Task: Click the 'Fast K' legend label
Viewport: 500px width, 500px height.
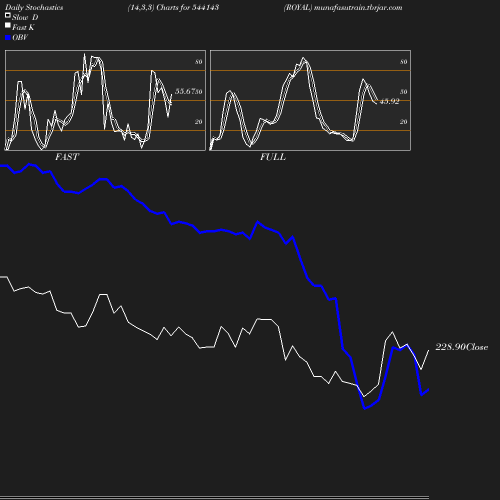Action: tap(23, 28)
